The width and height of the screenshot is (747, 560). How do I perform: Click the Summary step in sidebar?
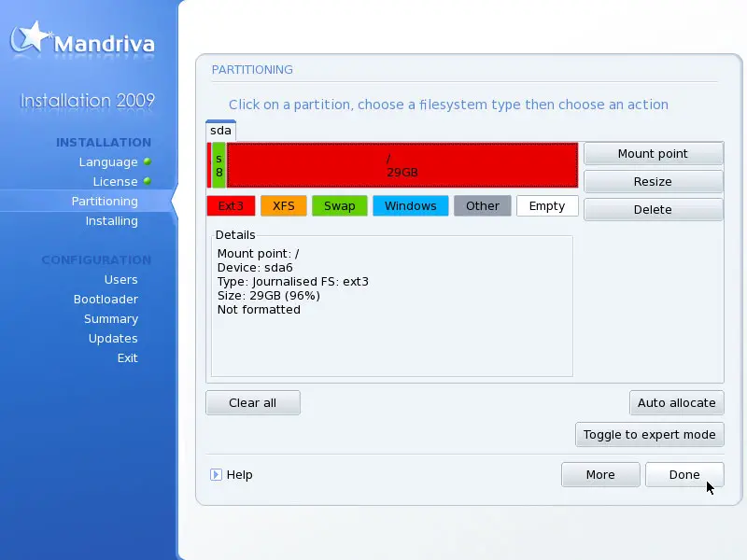(111, 319)
